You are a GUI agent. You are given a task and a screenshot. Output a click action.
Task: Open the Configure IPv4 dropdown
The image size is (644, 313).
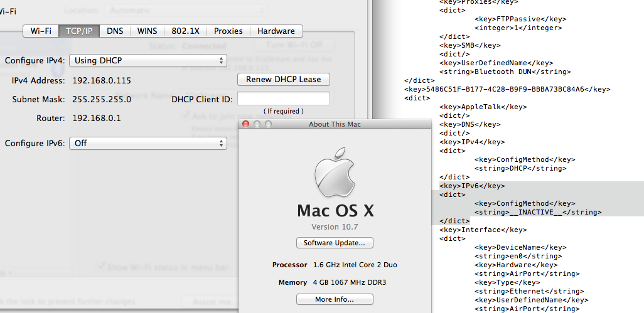[x=148, y=61]
